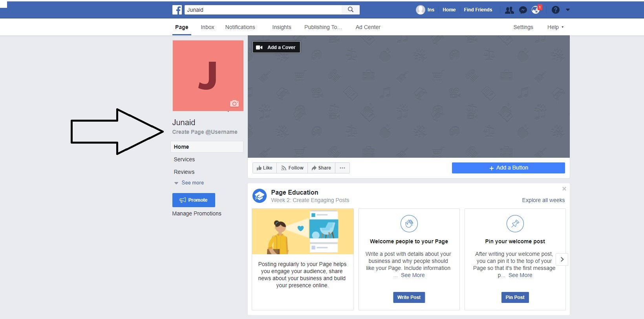Open the notifications globe icon

coord(536,10)
